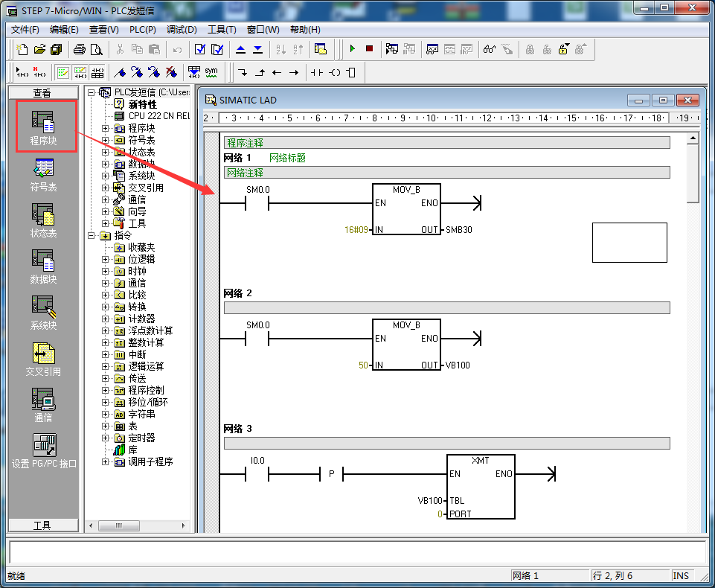This screenshot has width=715, height=588.
Task: Start program status monitoring icon
Action: tap(391, 49)
